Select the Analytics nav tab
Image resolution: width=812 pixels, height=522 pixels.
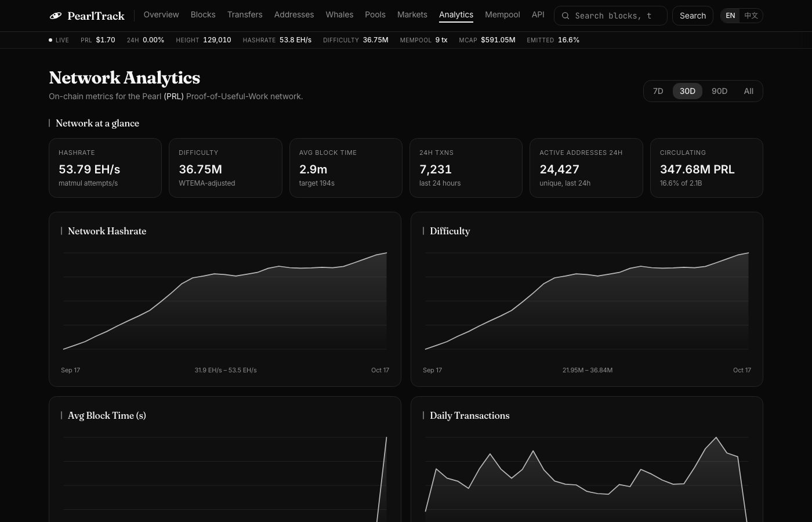456,14
